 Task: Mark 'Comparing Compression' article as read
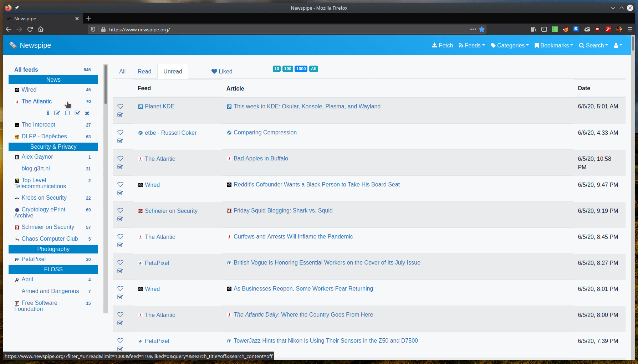click(120, 141)
